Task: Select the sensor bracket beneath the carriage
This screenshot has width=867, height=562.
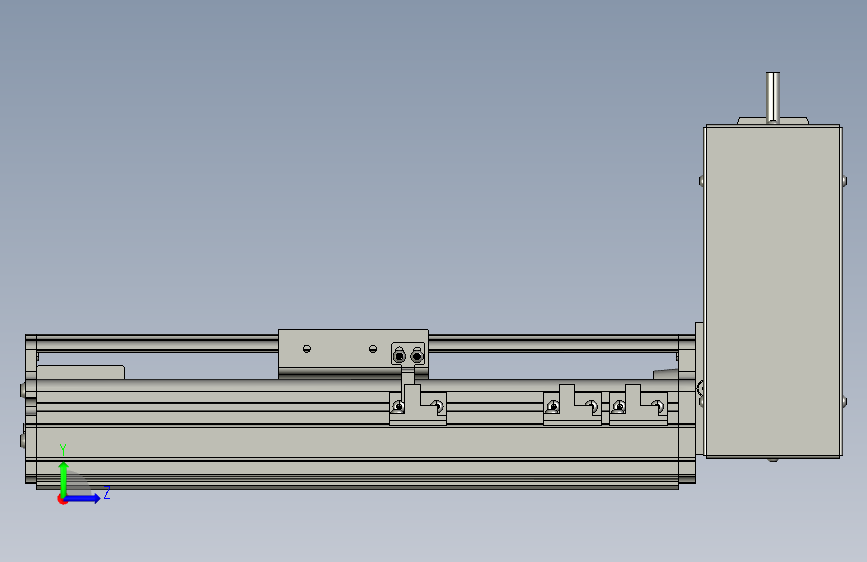Action: click(x=417, y=405)
